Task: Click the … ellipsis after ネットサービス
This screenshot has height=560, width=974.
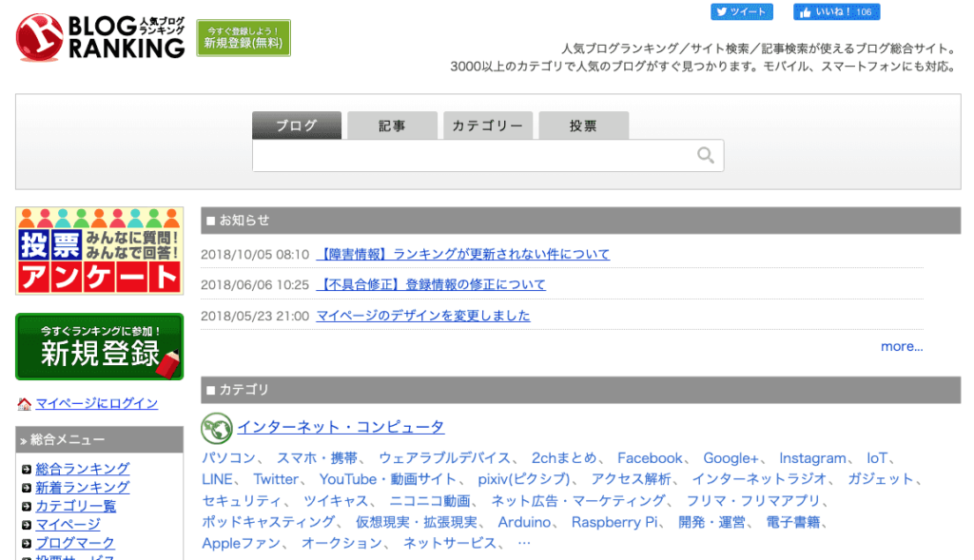Action: (524, 543)
